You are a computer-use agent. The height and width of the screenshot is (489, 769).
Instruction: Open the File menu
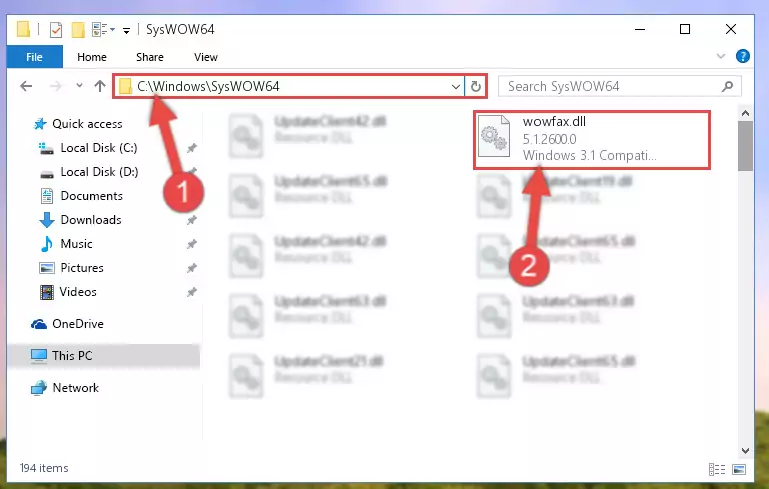coord(34,57)
